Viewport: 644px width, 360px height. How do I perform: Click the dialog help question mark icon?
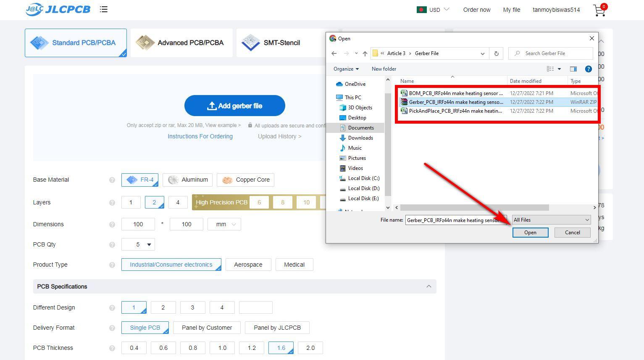(589, 69)
